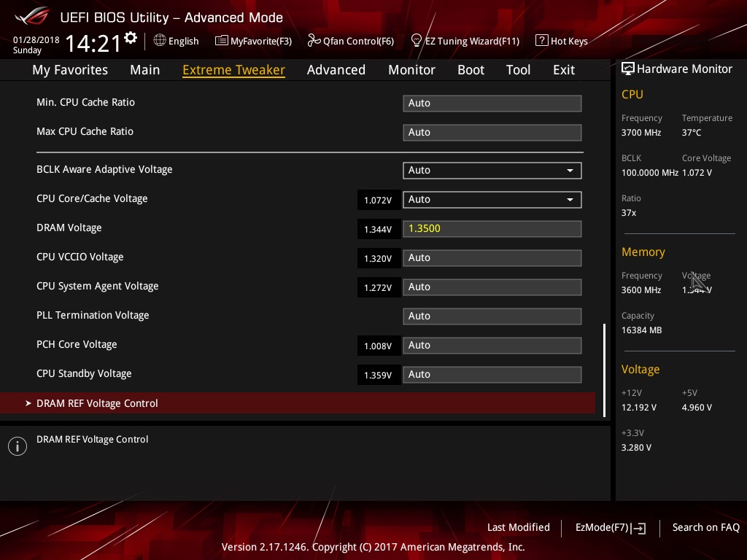Click the 16384 MB capacity value
The width and height of the screenshot is (747, 560).
tap(642, 330)
